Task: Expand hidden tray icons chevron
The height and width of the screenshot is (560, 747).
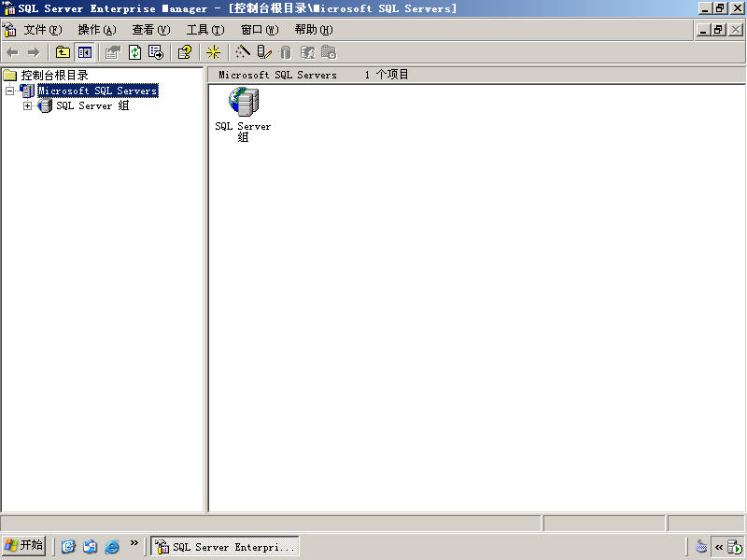Action: pos(719,547)
